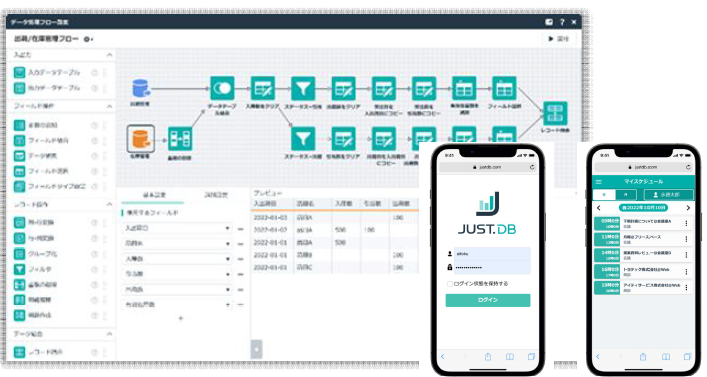This screenshot has width=707, height=377.
Task: Choose the フィールド選択 tool in the sidebar
Action: tap(48, 171)
